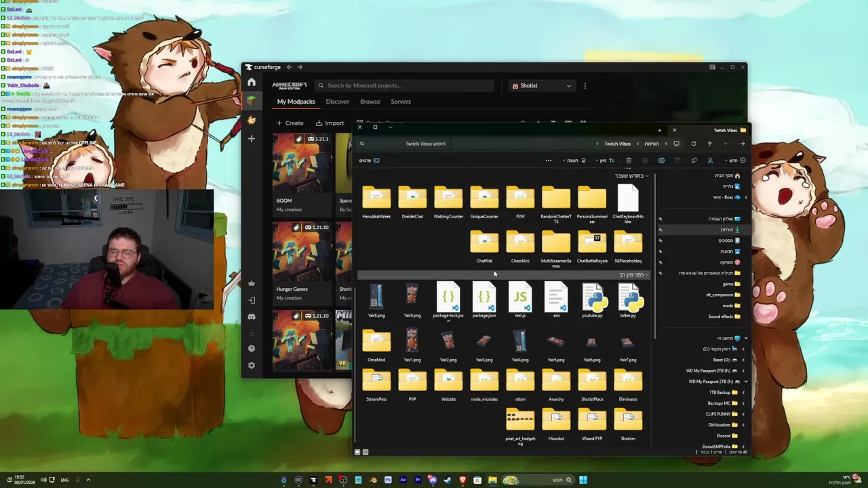Select CLIPS FUNNY folder in navigation pane
Viewport: 868px width, 488px height.
[x=723, y=414]
